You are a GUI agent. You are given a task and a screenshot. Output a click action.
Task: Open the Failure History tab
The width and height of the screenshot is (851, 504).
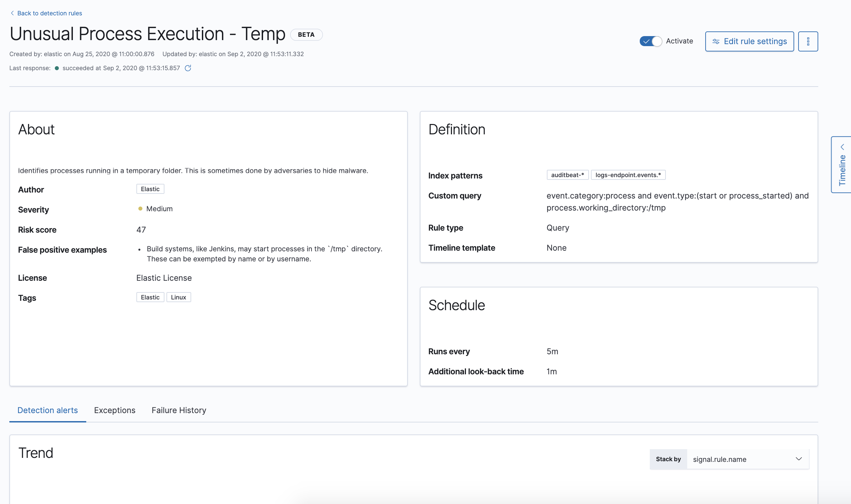(179, 410)
